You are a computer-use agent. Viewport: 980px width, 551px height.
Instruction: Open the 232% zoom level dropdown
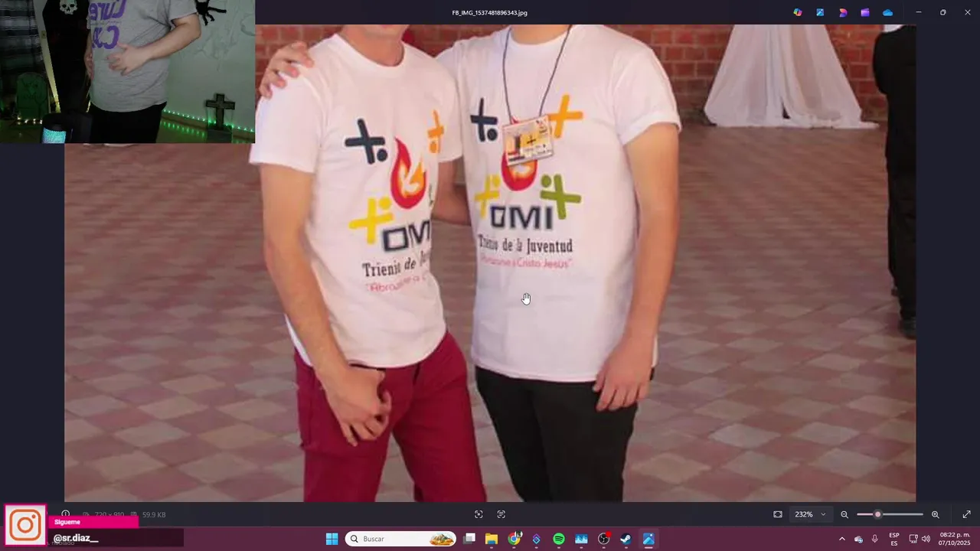[x=811, y=514]
